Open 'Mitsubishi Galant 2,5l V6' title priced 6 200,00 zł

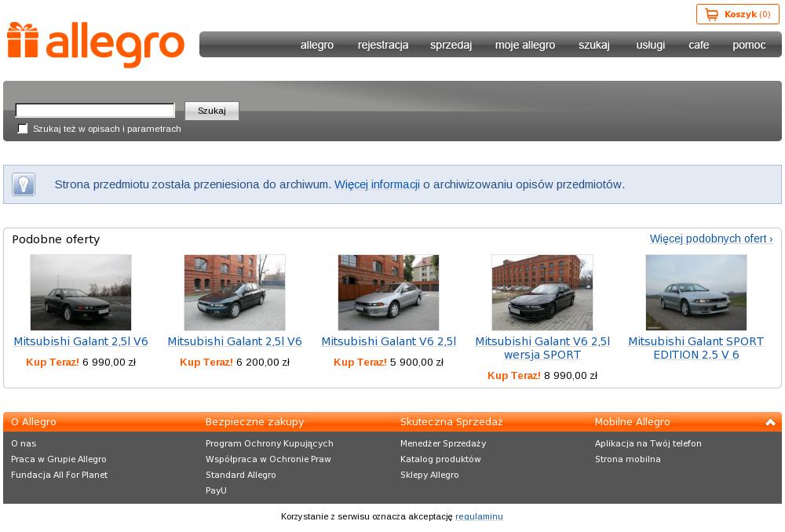235,341
